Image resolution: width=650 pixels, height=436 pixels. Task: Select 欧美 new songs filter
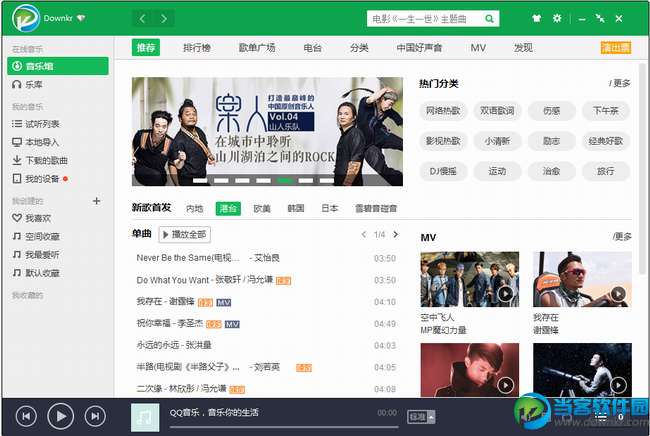pyautogui.click(x=262, y=208)
